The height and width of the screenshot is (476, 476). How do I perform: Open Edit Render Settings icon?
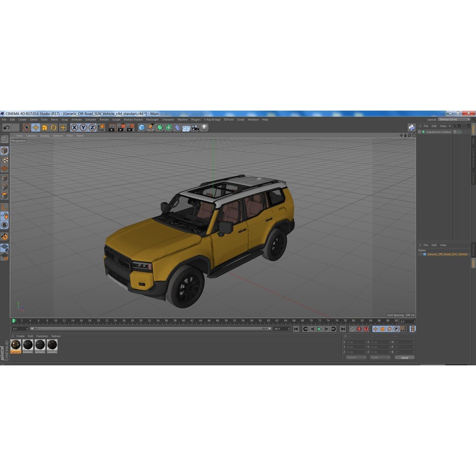[x=130, y=128]
